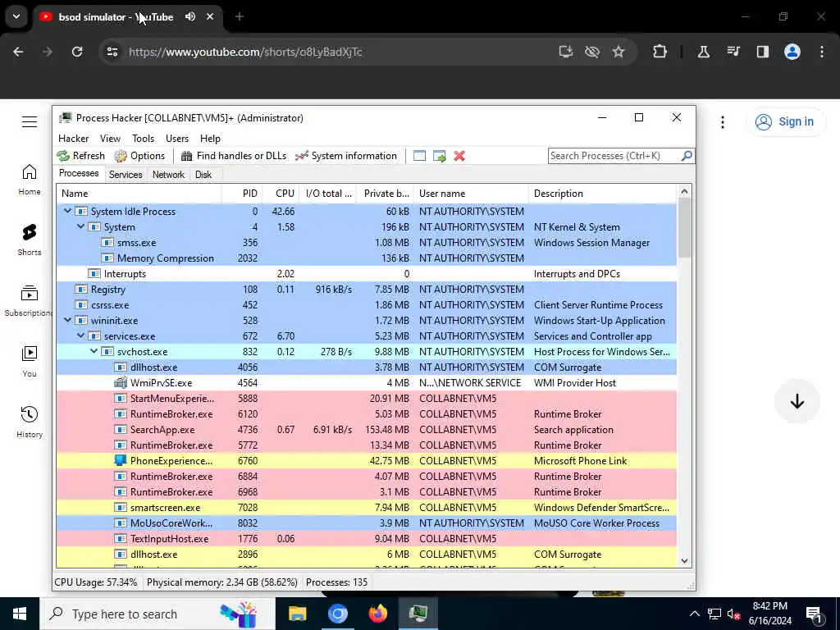
Task: Select the SearchApp.exe process row
Action: pyautogui.click(x=367, y=430)
